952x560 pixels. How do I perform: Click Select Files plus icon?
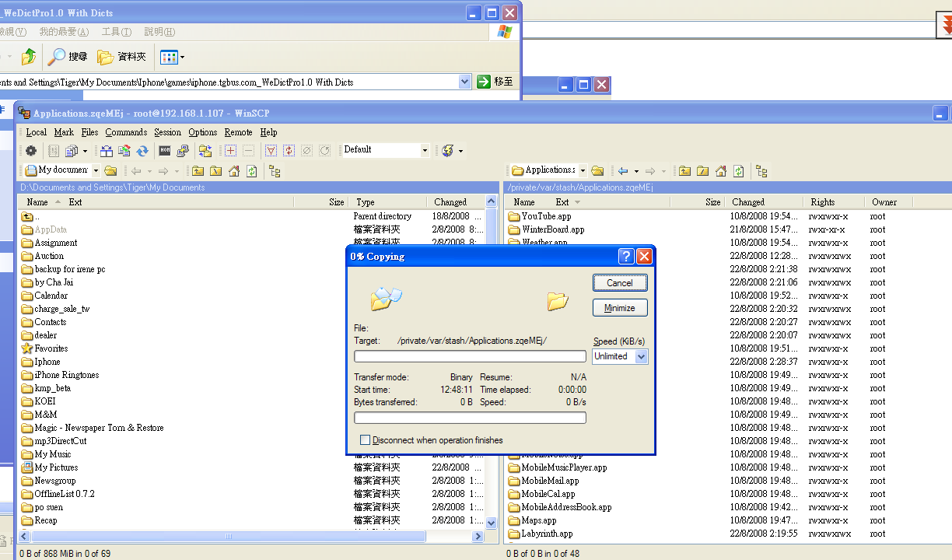pyautogui.click(x=230, y=151)
